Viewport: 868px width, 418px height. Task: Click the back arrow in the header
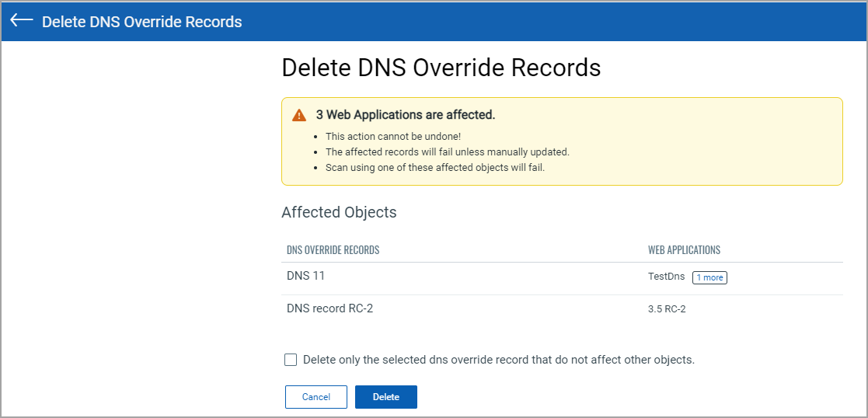21,21
